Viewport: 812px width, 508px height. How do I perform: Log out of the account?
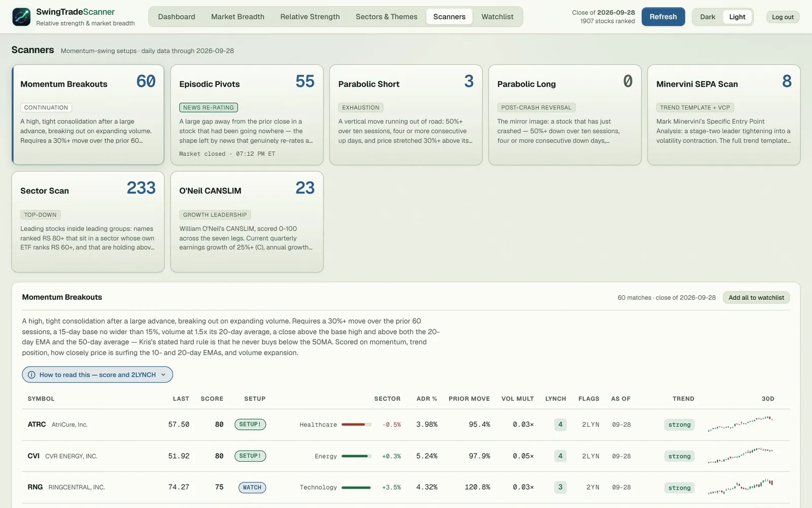coord(783,17)
